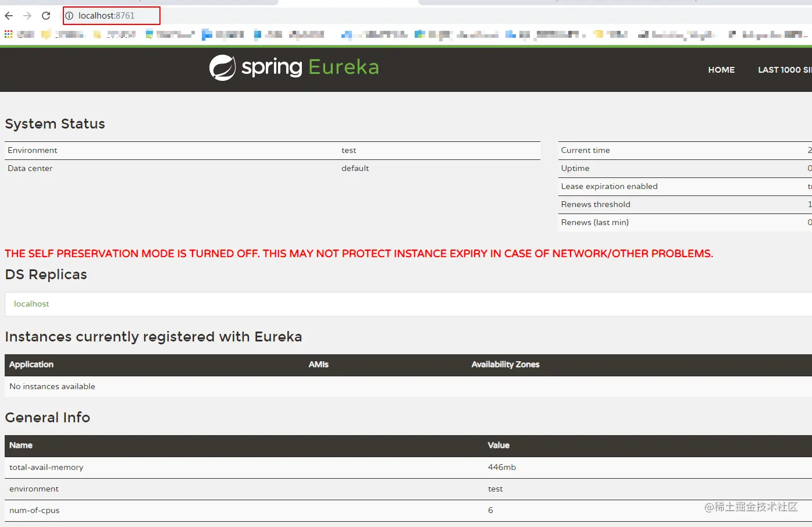Screen dimensions: 812x527
Task: Select the DS Replicas heading
Action: [46, 275]
